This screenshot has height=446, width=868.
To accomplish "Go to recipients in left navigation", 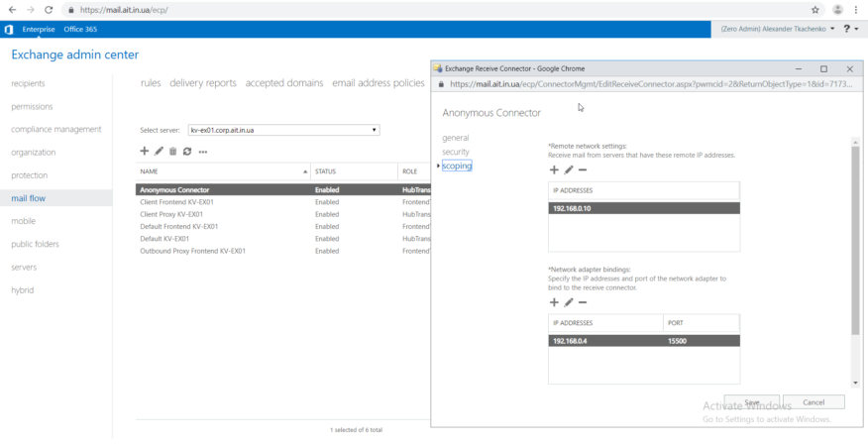I will pyautogui.click(x=28, y=83).
